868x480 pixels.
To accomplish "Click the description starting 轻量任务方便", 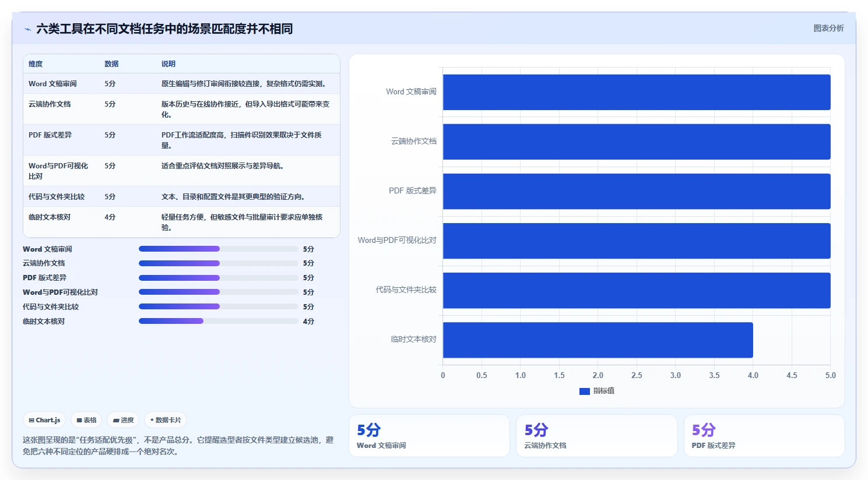I will pos(242,223).
